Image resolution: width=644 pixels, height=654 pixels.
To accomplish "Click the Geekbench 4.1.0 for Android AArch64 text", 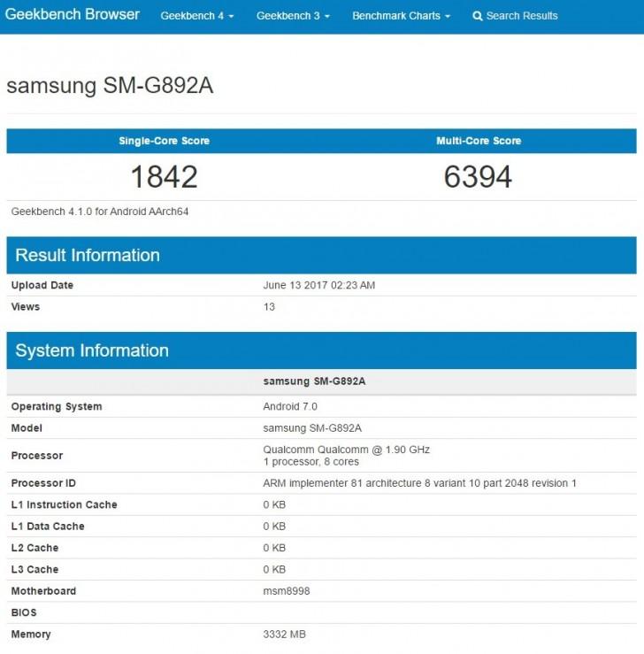I will pyautogui.click(x=100, y=212).
